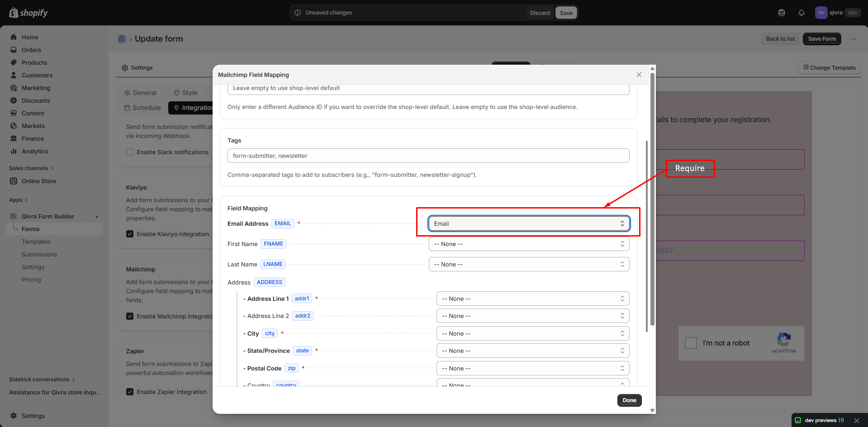The image size is (868, 427).
Task: Close dev previews bar
Action: [856, 420]
